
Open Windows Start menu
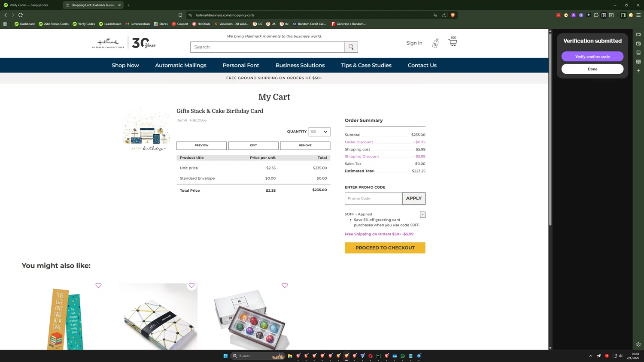(x=225, y=356)
